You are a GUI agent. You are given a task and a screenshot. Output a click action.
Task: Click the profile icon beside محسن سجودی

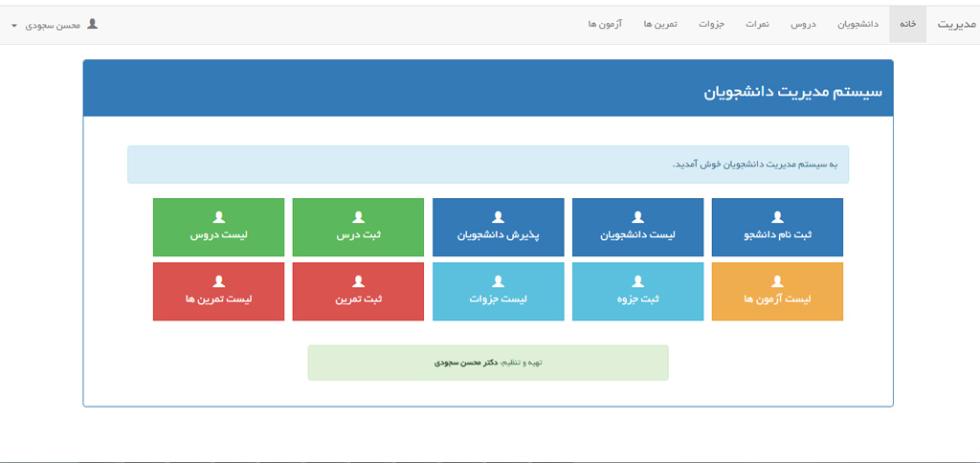pyautogui.click(x=93, y=24)
